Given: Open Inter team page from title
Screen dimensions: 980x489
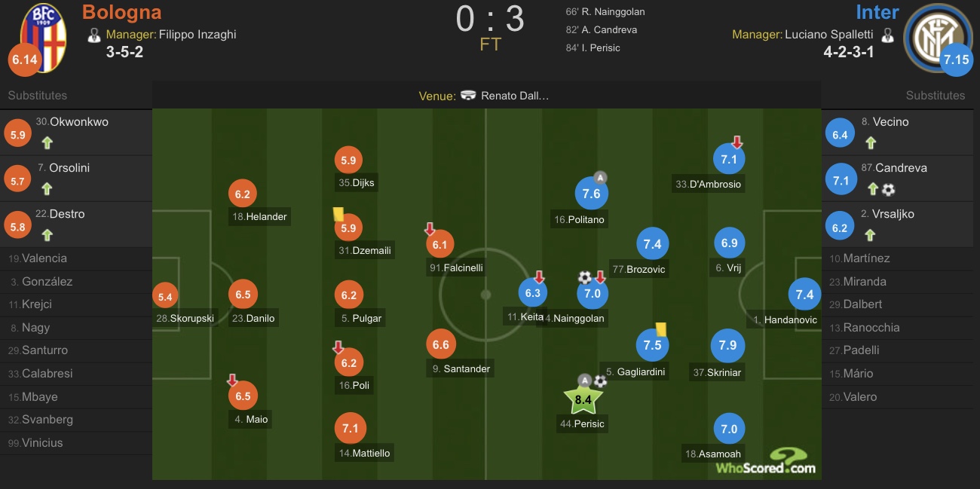Looking at the screenshot, I should pyautogui.click(x=877, y=12).
